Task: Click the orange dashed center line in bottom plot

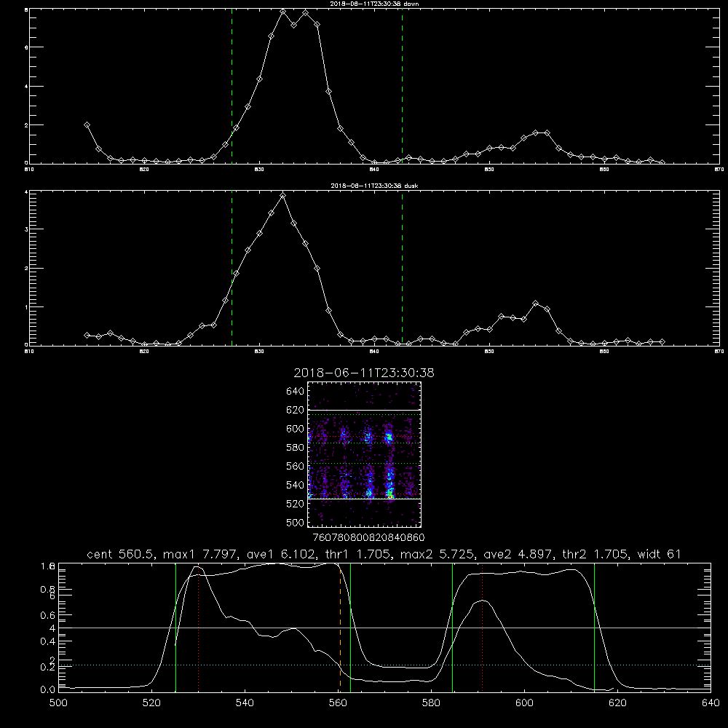Action: click(340, 627)
